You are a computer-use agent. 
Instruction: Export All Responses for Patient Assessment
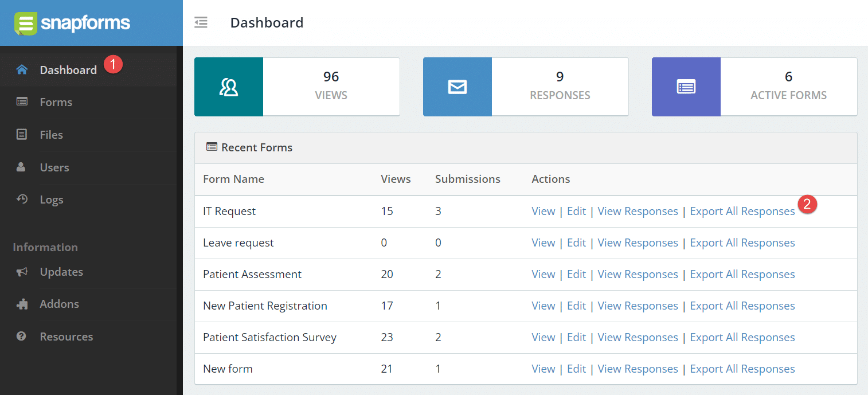pos(742,274)
